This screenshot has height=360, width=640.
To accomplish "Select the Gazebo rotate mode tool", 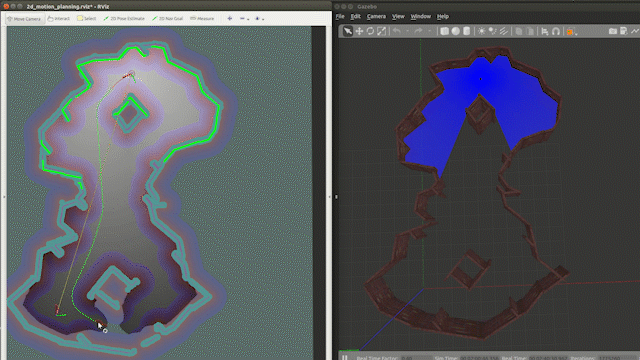I will [370, 31].
